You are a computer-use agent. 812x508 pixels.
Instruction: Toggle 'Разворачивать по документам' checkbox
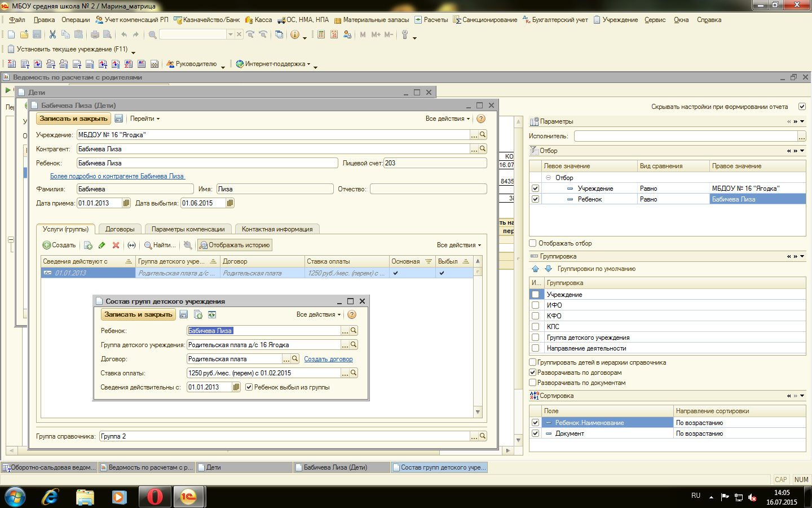(533, 383)
